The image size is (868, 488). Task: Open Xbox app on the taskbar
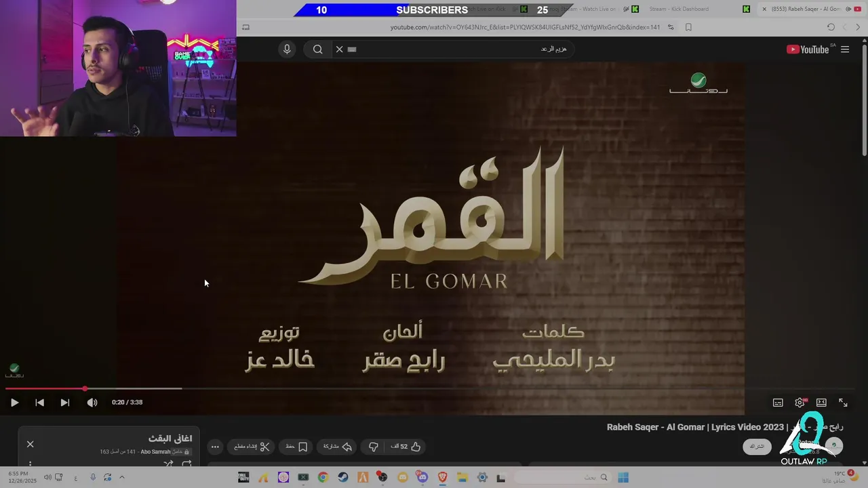tap(303, 478)
